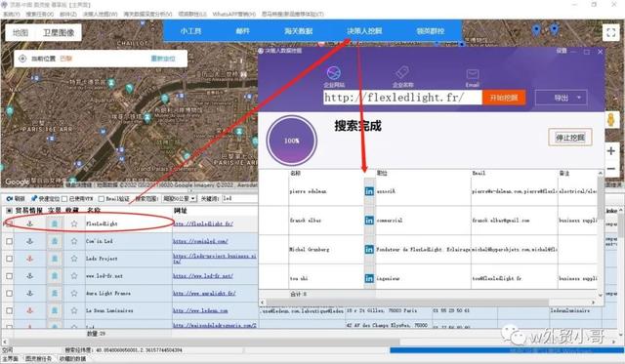Open the contact icon for Leds Project
The image size is (625, 364).
pyautogui.click(x=55, y=259)
